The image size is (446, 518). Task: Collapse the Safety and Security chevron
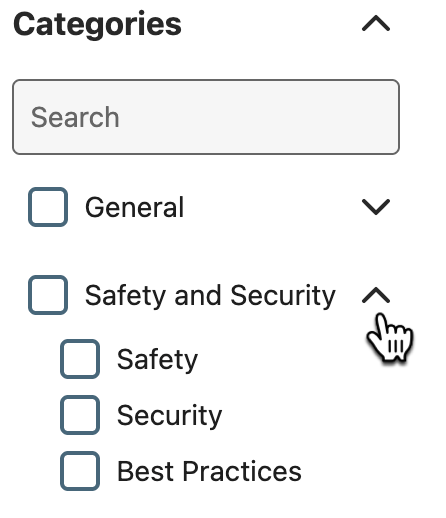pyautogui.click(x=376, y=295)
